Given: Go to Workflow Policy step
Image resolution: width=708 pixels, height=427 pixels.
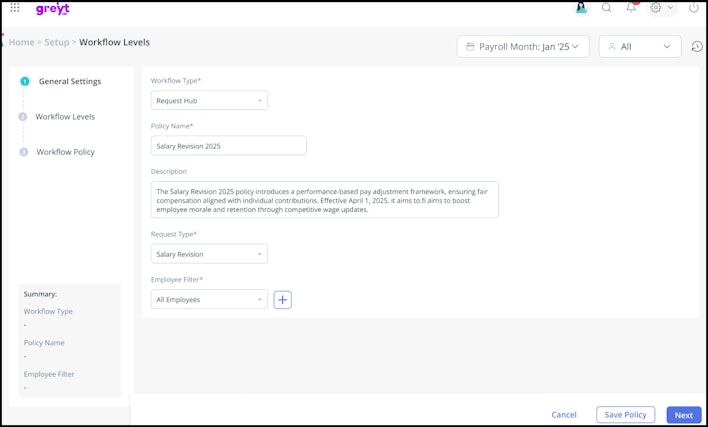Looking at the screenshot, I should point(57,152).
